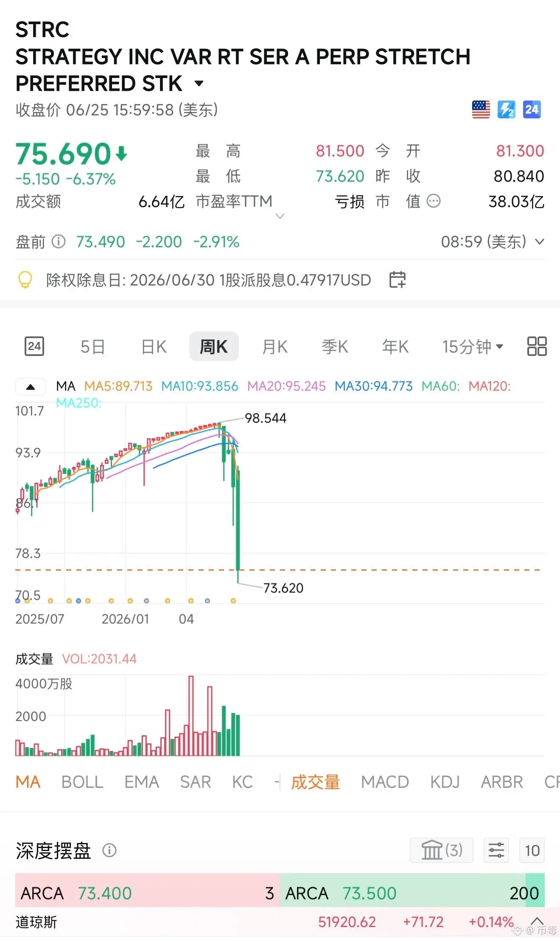
Task: Switch to the 季K chart tab
Action: [335, 347]
